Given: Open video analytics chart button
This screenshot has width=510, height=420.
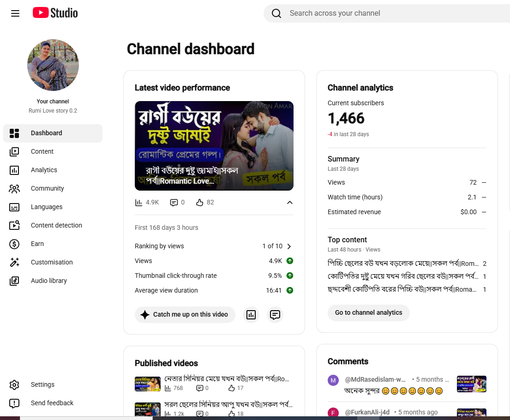Looking at the screenshot, I should pos(251,315).
